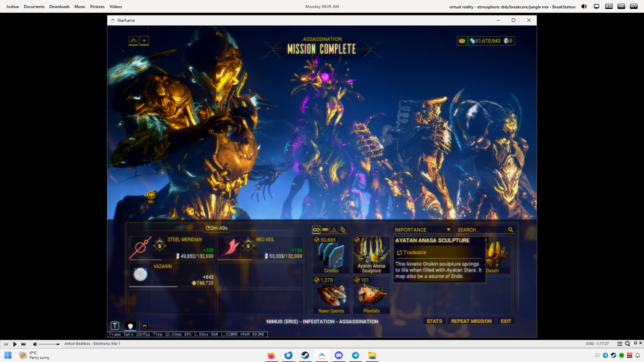Click the Steel Meridian rank 5 badge
This screenshot has height=362, width=644.
click(x=160, y=246)
